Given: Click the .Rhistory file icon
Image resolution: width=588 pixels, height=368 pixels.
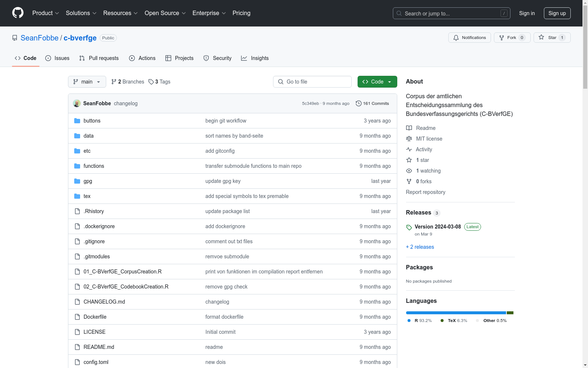Looking at the screenshot, I should 77,211.
